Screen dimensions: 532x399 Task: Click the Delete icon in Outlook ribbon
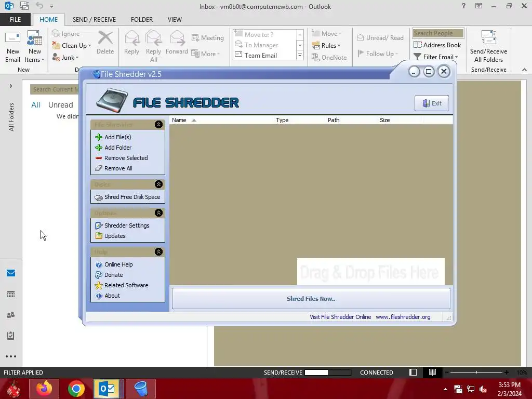tap(105, 43)
